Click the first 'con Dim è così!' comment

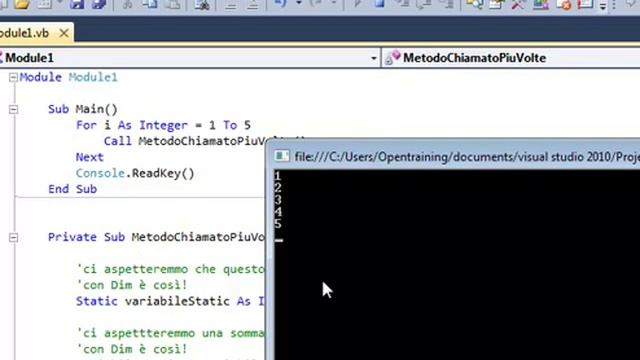132,285
